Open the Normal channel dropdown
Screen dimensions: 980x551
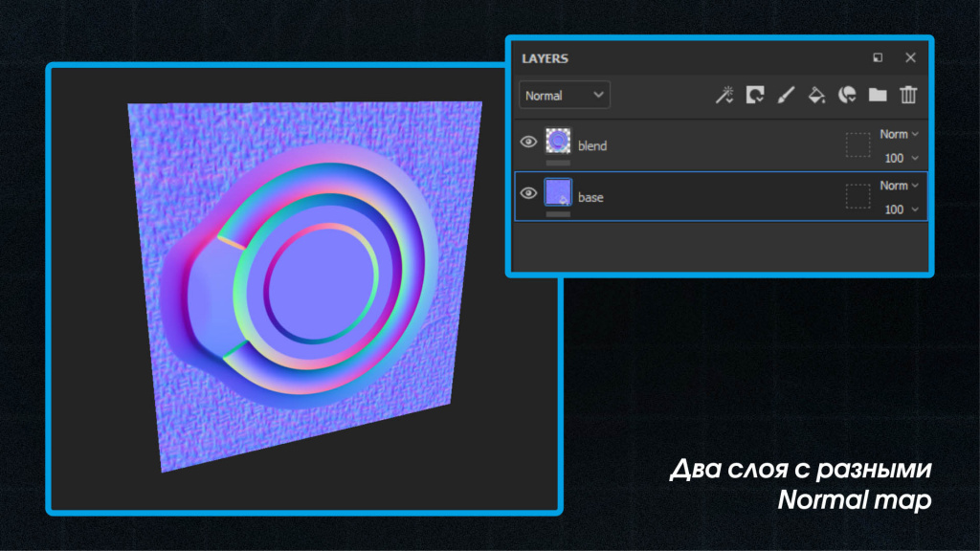tap(565, 95)
